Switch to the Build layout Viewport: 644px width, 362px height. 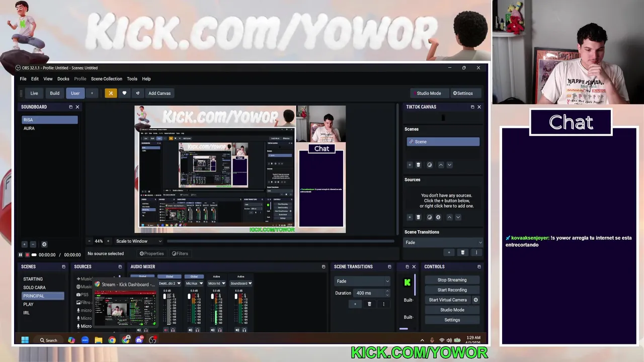coord(54,93)
